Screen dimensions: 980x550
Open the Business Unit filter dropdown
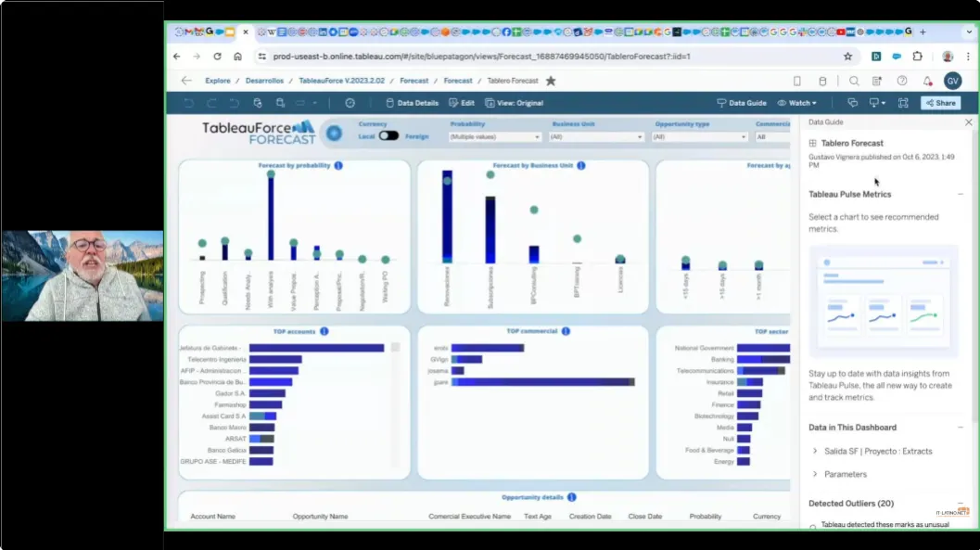click(596, 137)
